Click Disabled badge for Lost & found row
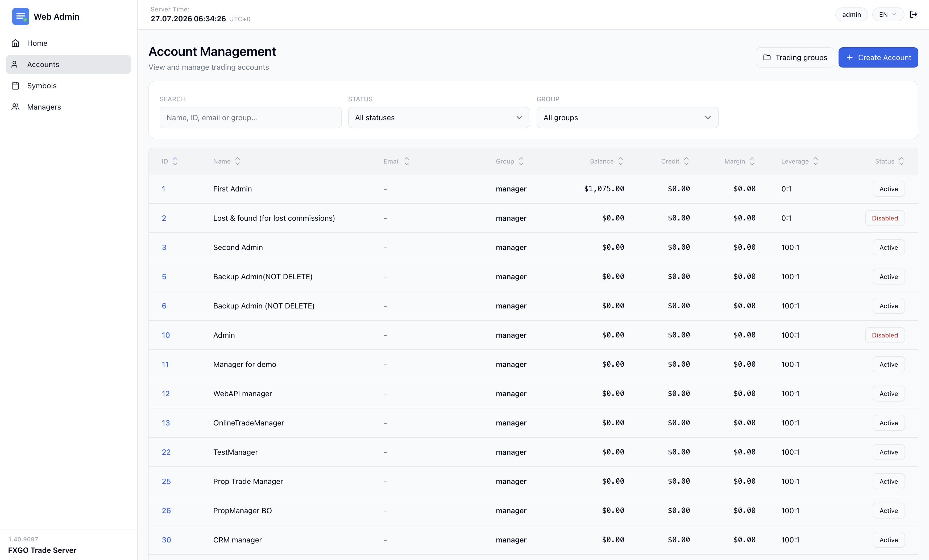 click(x=885, y=218)
